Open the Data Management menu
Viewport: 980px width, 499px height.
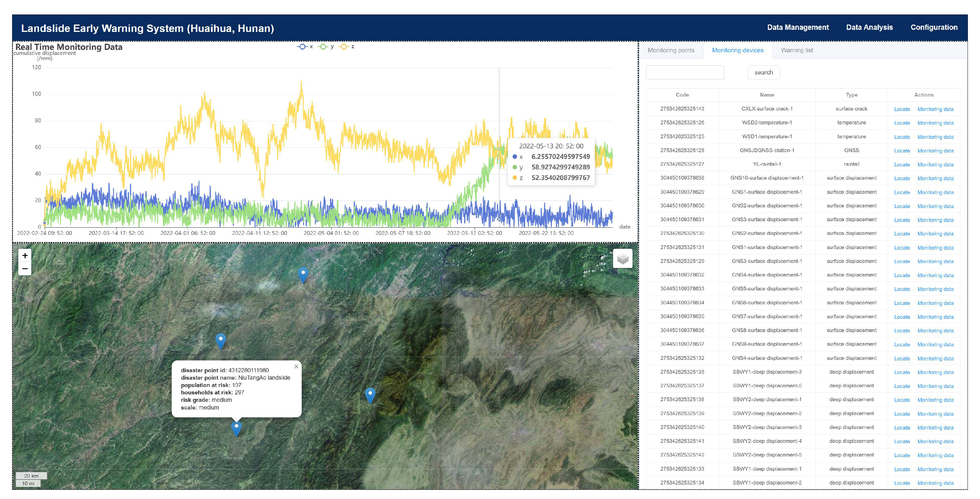tap(798, 27)
